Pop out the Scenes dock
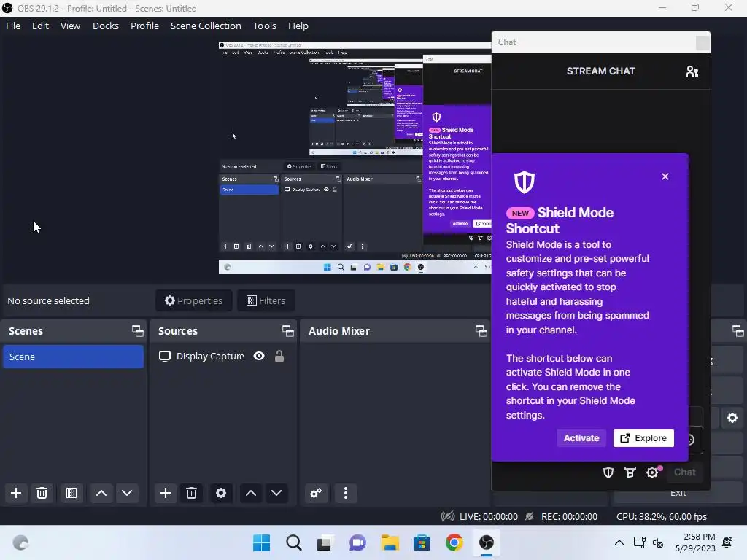The image size is (747, 560). click(138, 331)
